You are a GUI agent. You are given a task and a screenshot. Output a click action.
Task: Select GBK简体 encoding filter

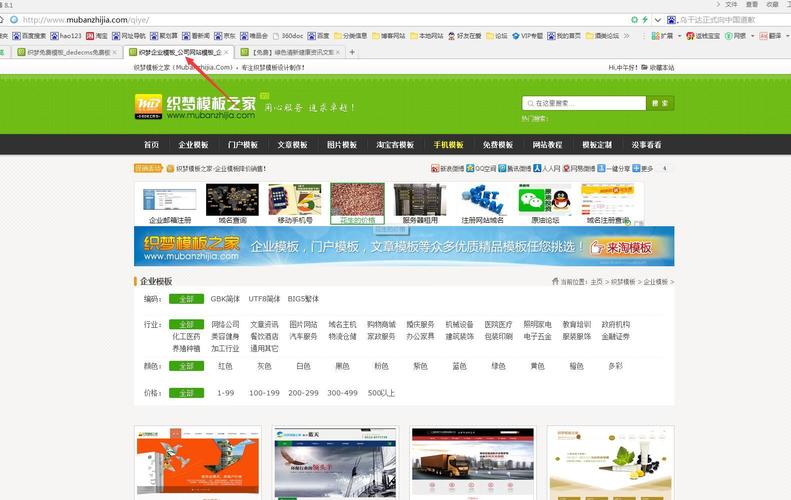tap(224, 298)
